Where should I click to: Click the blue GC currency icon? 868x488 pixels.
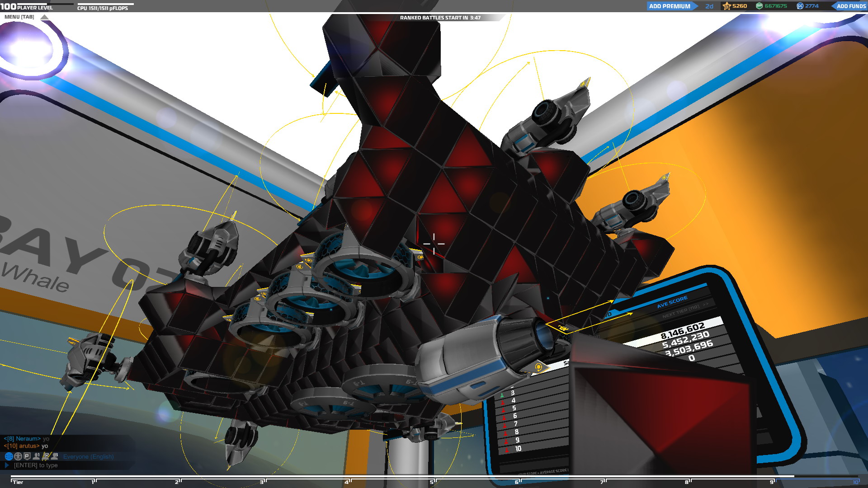(800, 6)
